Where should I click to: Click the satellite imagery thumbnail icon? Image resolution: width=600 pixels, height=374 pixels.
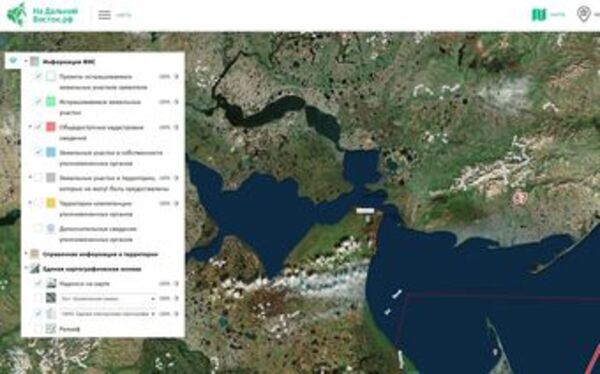point(51,298)
